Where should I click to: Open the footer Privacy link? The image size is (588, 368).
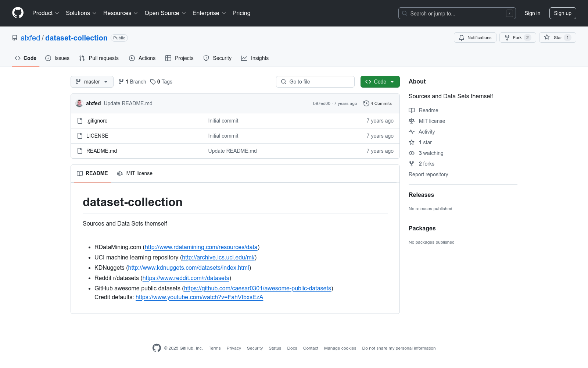click(234, 348)
